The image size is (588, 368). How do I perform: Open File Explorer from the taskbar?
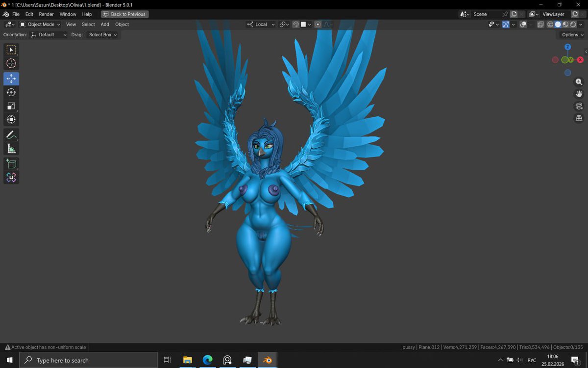(x=187, y=360)
